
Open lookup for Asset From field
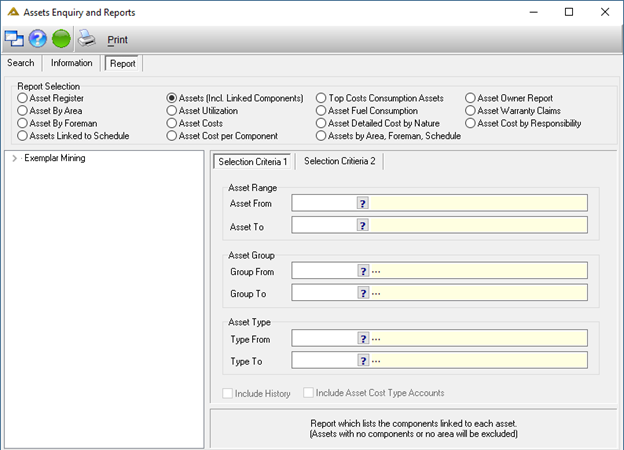click(363, 203)
